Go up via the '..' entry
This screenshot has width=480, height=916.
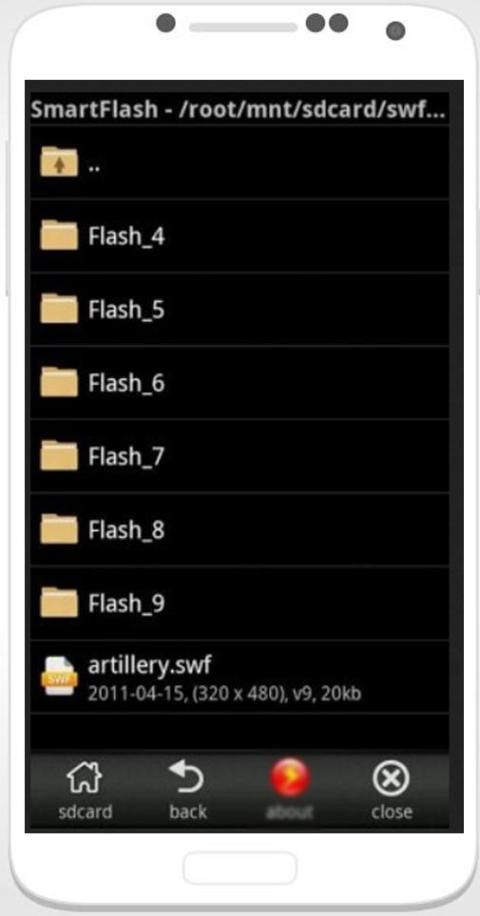point(240,162)
